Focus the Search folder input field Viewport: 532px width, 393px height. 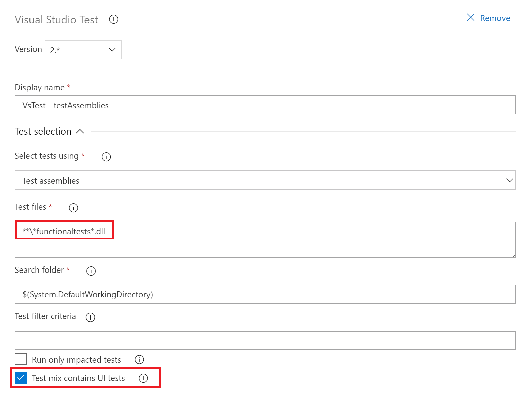pyautogui.click(x=265, y=295)
